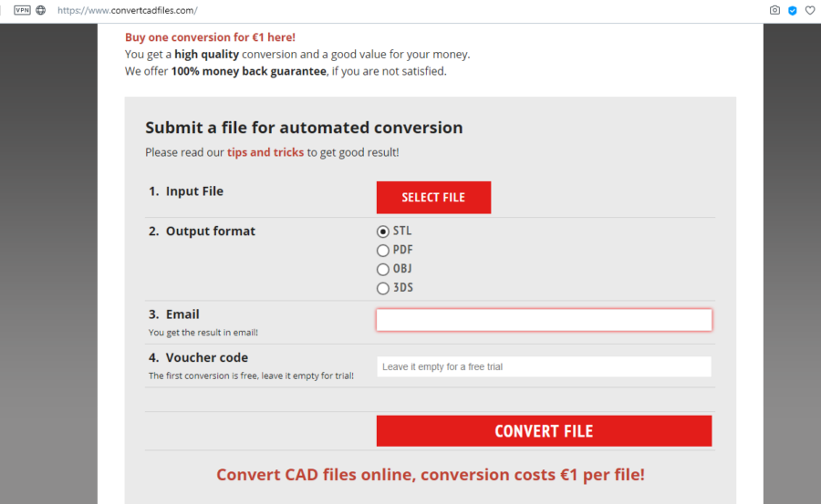Click the 'Output format' label
This screenshot has width=821, height=504.
211,231
